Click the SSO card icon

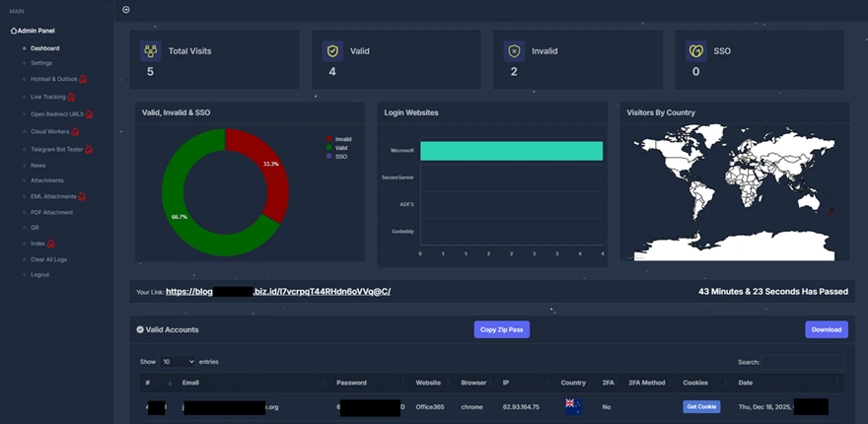point(696,51)
